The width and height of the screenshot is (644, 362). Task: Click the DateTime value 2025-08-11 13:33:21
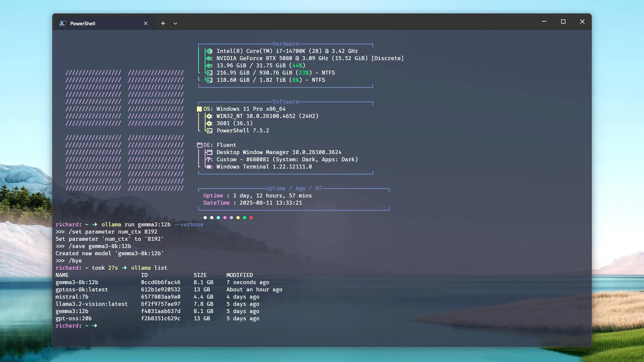pyautogui.click(x=271, y=203)
